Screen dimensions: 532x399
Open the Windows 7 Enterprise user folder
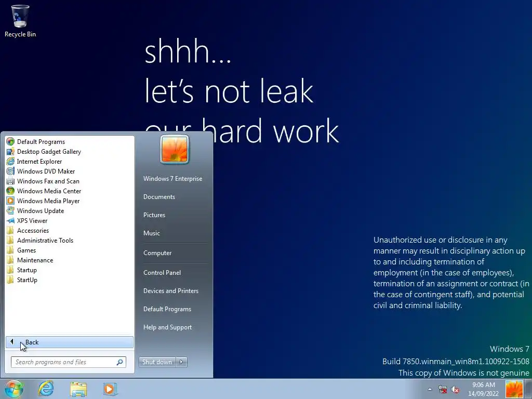click(172, 179)
